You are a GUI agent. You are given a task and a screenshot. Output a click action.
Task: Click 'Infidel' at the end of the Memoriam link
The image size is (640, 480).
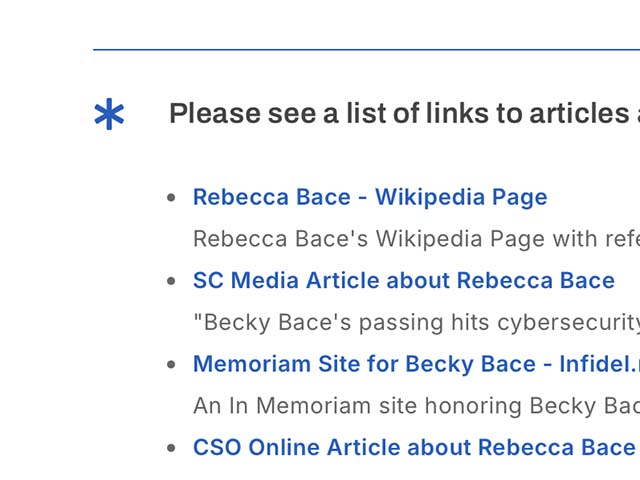click(607, 364)
